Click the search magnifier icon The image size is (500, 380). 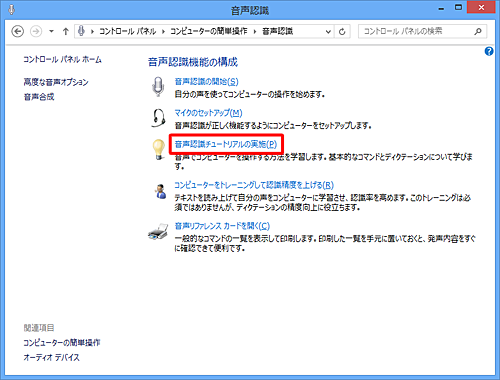pos(478,31)
